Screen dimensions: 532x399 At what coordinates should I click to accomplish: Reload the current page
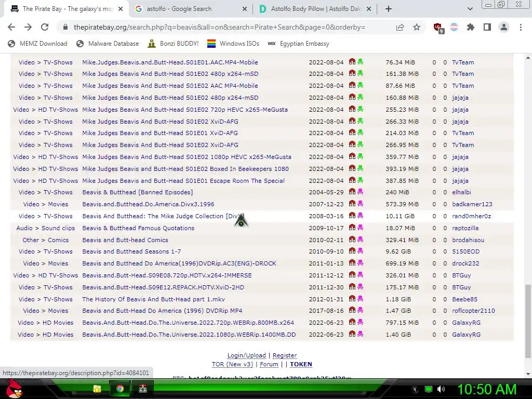(x=45, y=27)
